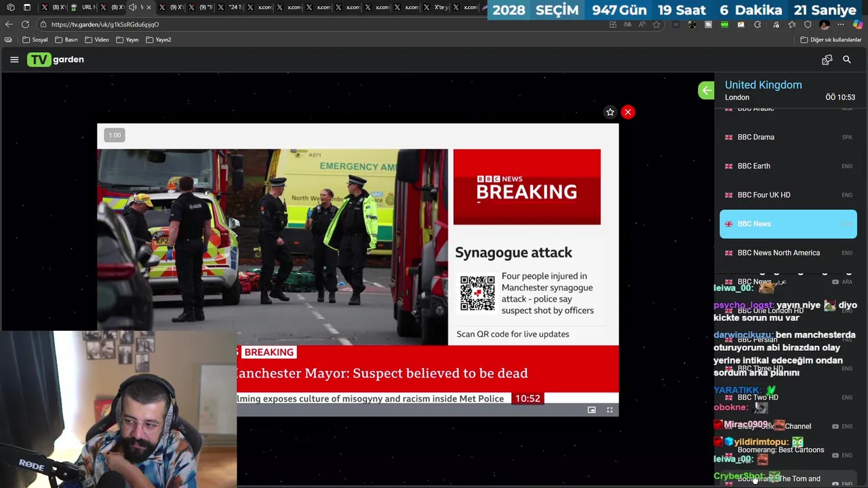Open browser settings three-dot menu

tap(841, 24)
